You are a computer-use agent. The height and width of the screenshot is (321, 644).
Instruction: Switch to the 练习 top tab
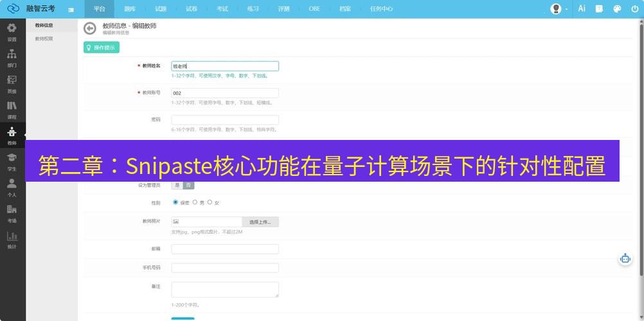point(253,9)
